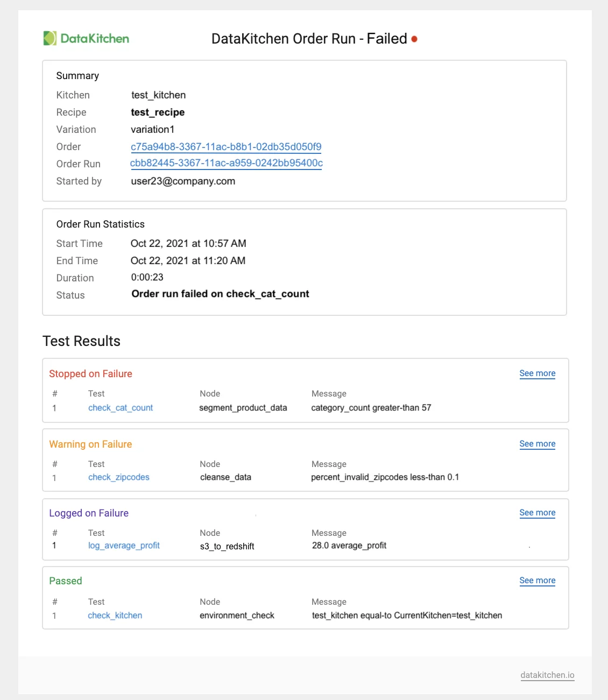This screenshot has height=700, width=608.
Task: Open the check_cat_count test link
Action: (121, 408)
